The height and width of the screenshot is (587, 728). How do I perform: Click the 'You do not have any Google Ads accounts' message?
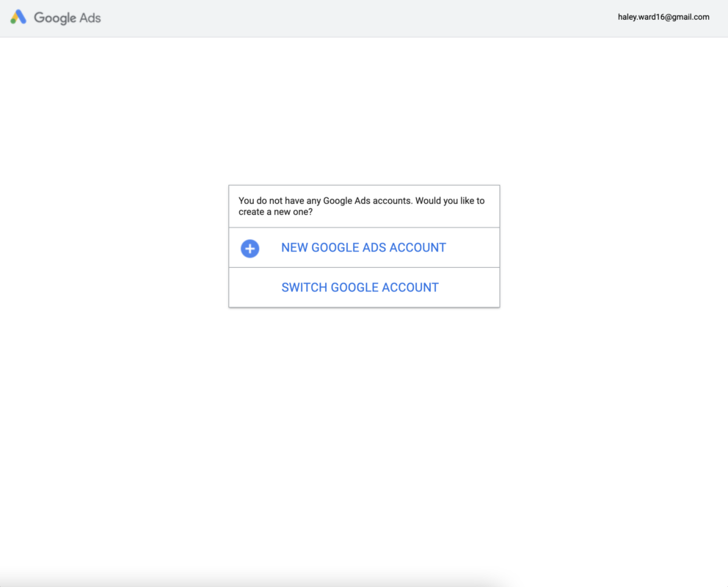point(361,206)
